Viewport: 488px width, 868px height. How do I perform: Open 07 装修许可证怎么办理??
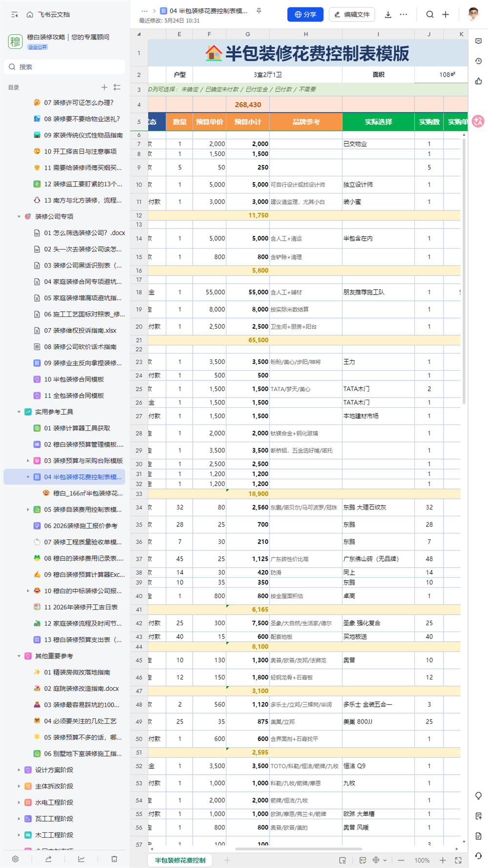[x=79, y=103]
